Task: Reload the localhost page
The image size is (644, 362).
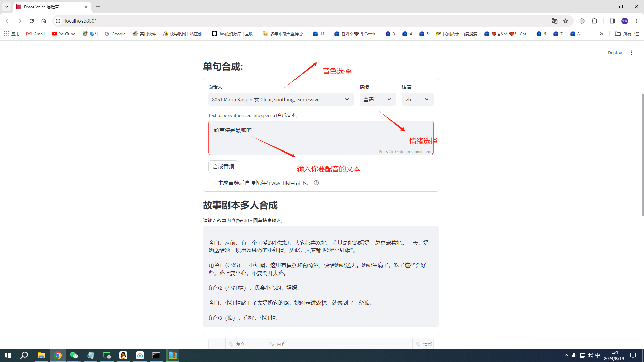Action: 32,21
